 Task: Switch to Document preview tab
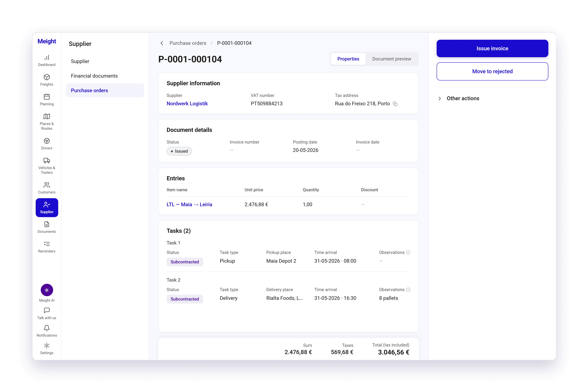(392, 59)
